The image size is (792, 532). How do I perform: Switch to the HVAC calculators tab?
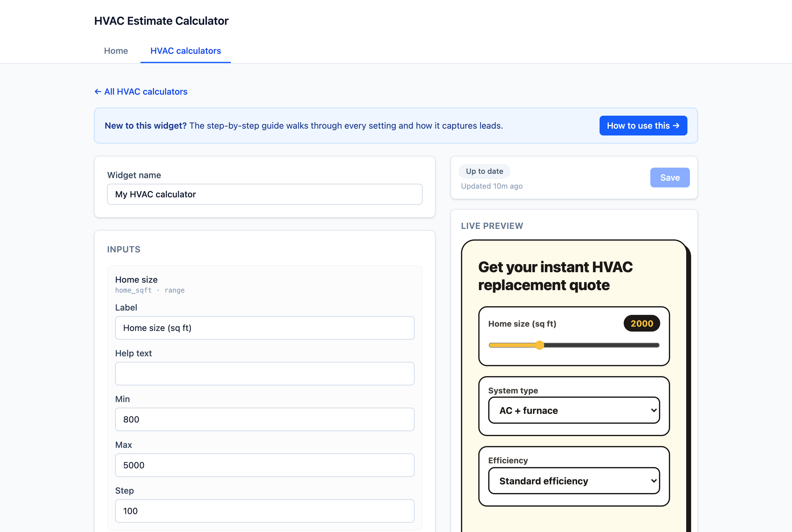[x=186, y=51]
